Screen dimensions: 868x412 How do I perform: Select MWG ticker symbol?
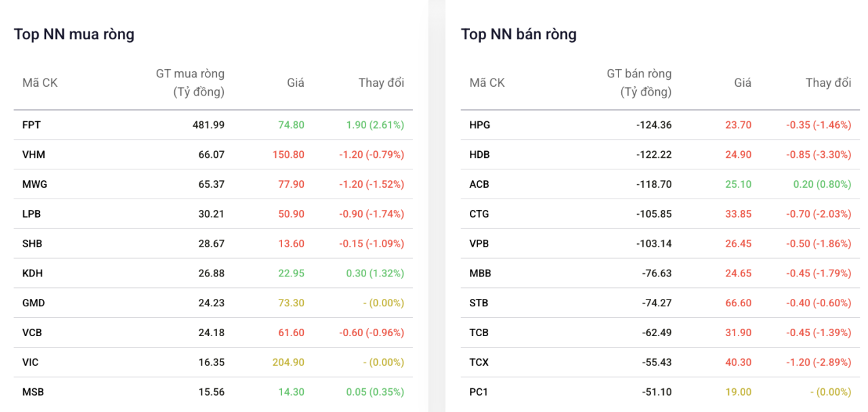(x=35, y=184)
